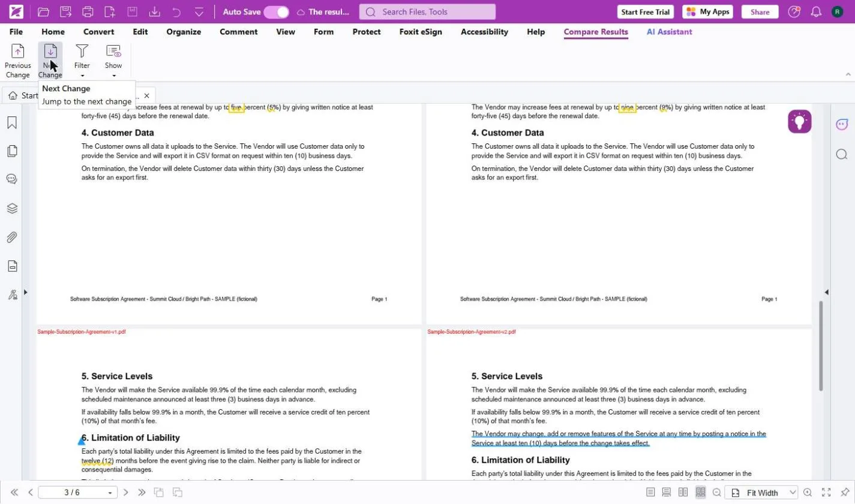
Task: Switch to the Organize tab
Action: click(x=184, y=32)
